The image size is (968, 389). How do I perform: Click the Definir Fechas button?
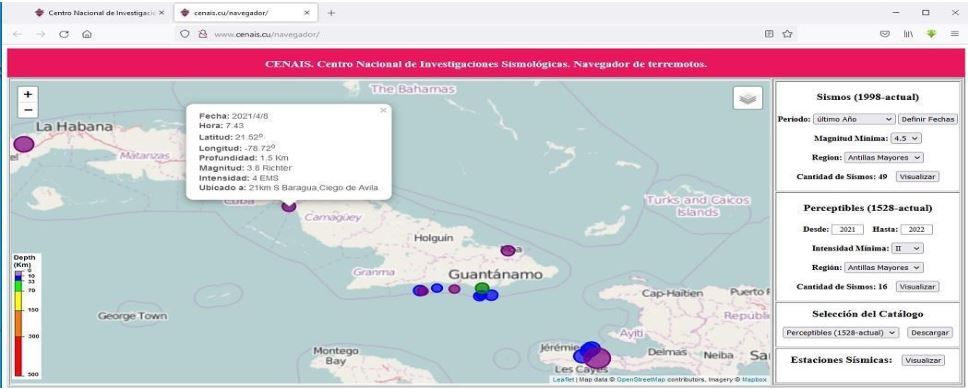click(x=928, y=119)
